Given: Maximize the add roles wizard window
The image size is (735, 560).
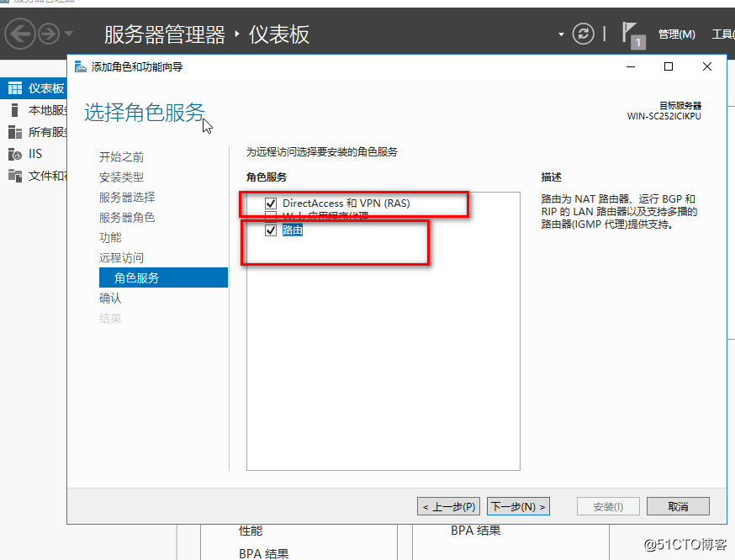Looking at the screenshot, I should point(669,67).
